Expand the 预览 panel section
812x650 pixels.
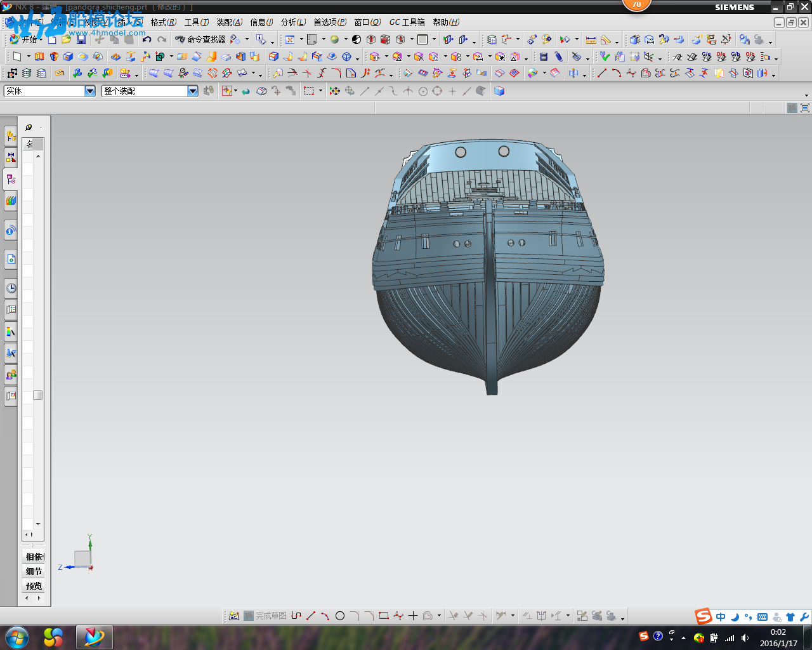(x=34, y=586)
